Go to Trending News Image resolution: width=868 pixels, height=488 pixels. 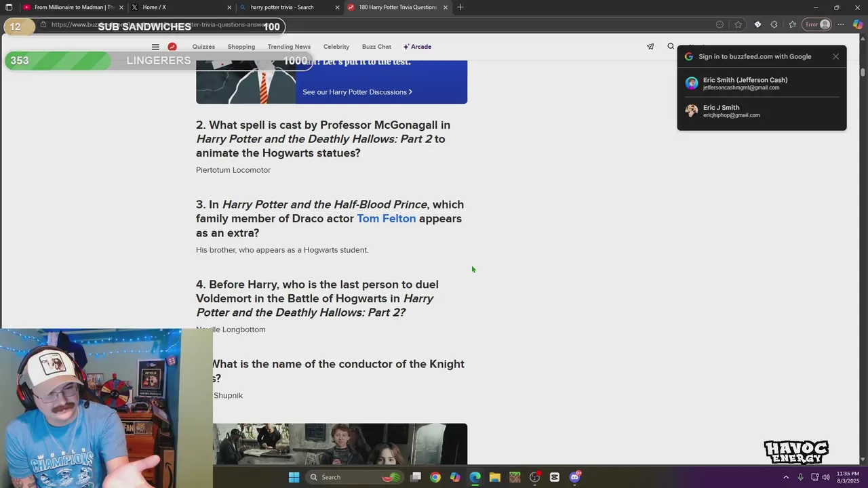click(289, 47)
